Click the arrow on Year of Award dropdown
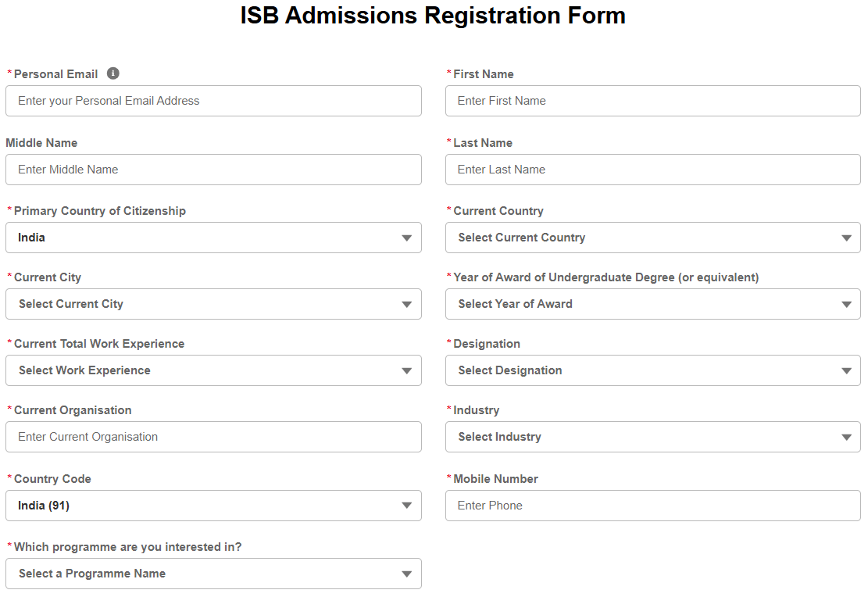Screen dimensions: 868x597 pos(846,304)
